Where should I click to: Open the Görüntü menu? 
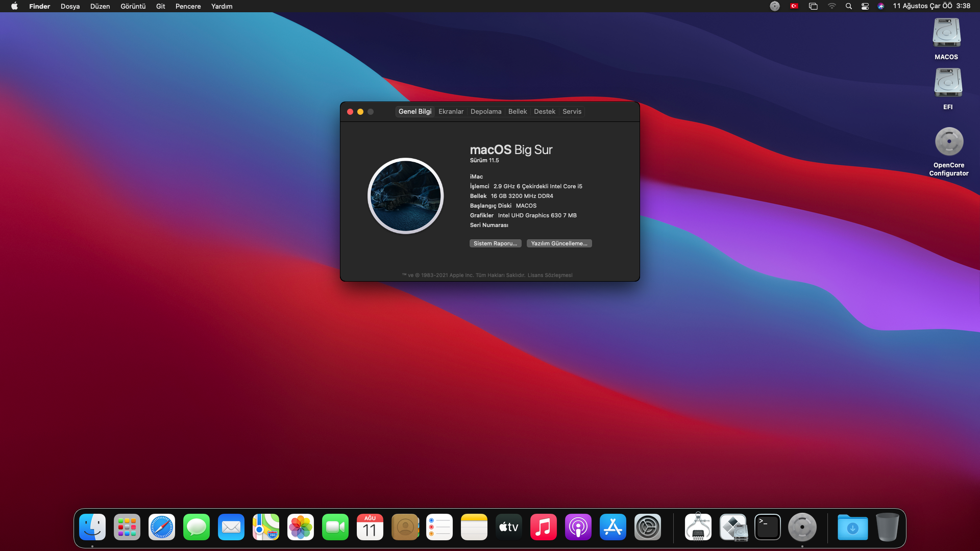click(x=133, y=6)
